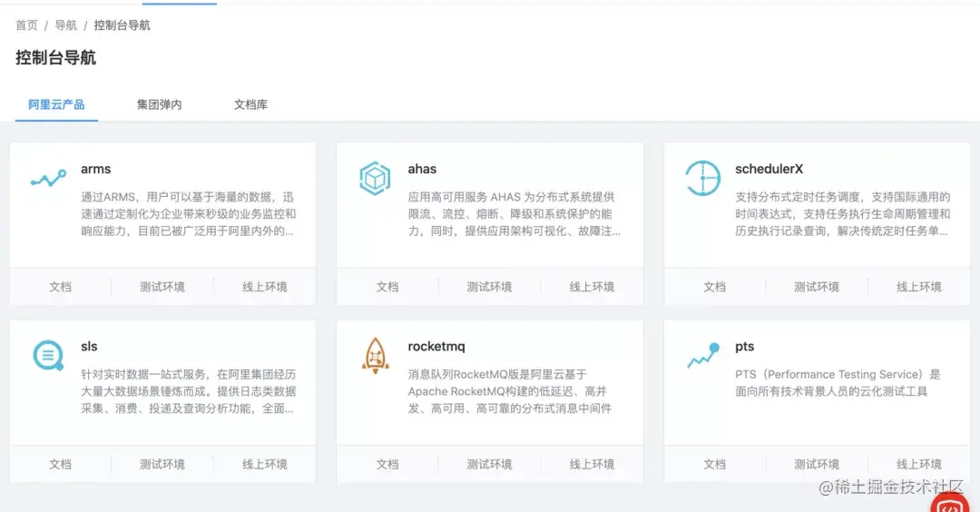The height and width of the screenshot is (512, 980).
Task: Open 测试环境 for the schedulerX card
Action: (817, 287)
